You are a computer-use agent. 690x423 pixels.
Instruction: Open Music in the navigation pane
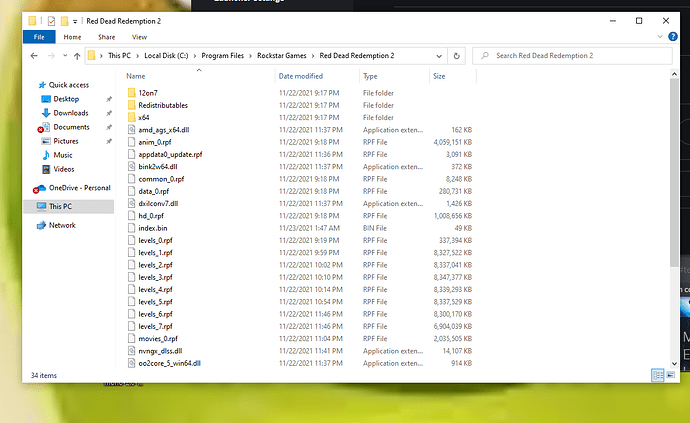(x=63, y=155)
